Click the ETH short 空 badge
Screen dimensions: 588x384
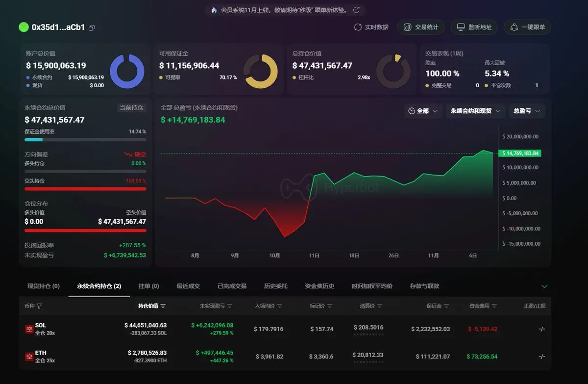[x=29, y=357]
